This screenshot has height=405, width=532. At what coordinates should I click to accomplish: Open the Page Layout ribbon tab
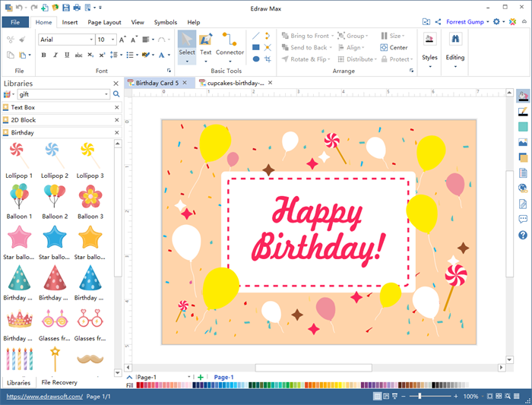[x=104, y=23]
